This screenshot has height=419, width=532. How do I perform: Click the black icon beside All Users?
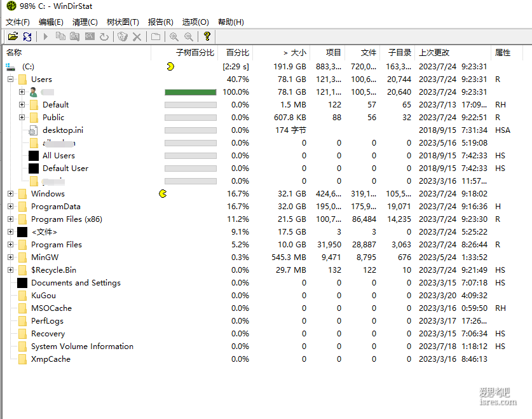34,156
